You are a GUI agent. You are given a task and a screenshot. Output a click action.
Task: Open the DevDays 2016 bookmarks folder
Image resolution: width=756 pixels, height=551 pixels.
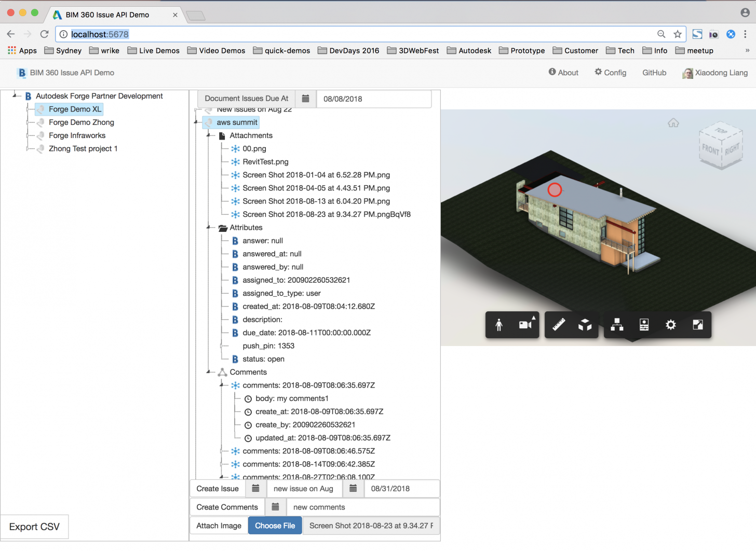click(x=348, y=50)
